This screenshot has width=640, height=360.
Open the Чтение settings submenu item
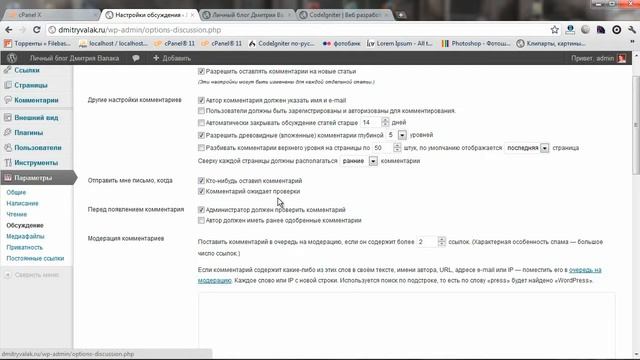[x=16, y=214]
